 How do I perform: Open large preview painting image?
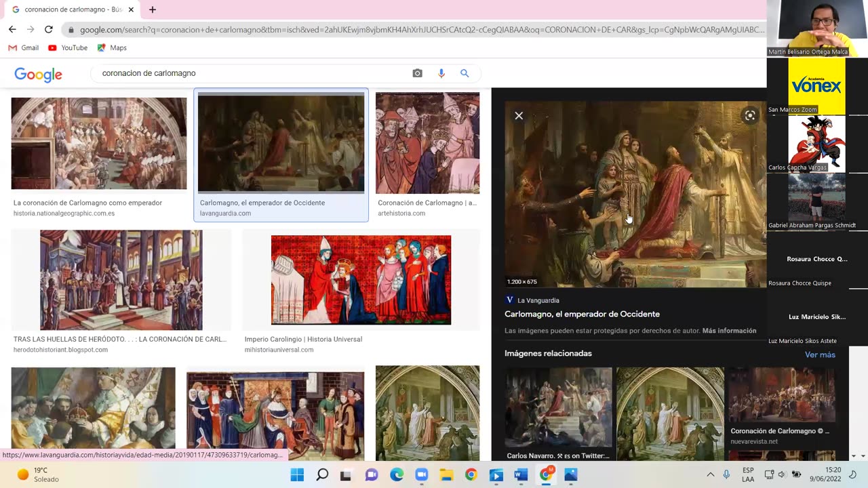click(x=635, y=195)
